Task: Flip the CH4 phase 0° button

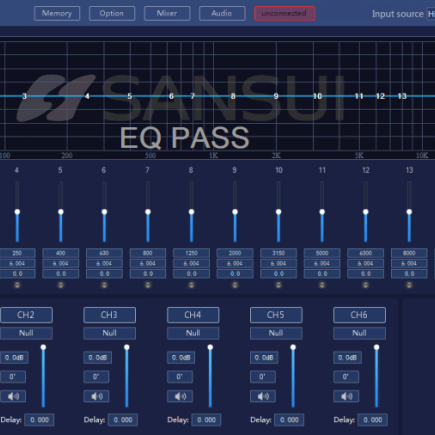Action: click(180, 377)
